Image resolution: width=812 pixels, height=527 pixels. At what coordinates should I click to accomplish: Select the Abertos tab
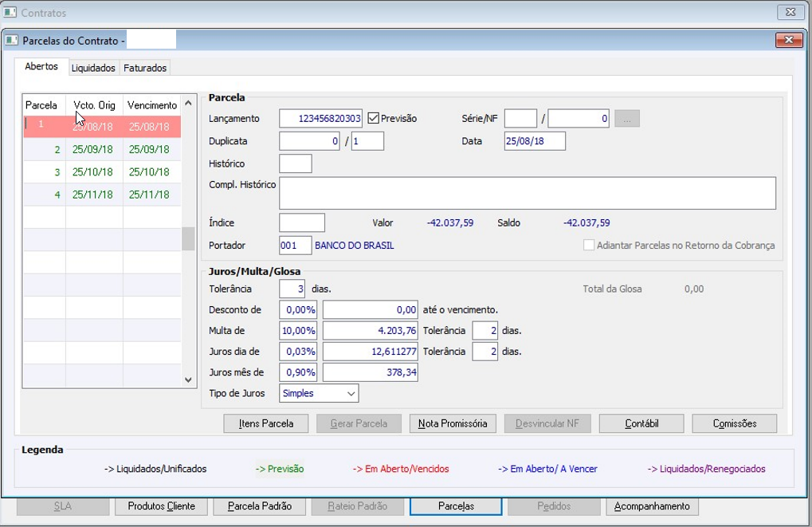(x=41, y=67)
